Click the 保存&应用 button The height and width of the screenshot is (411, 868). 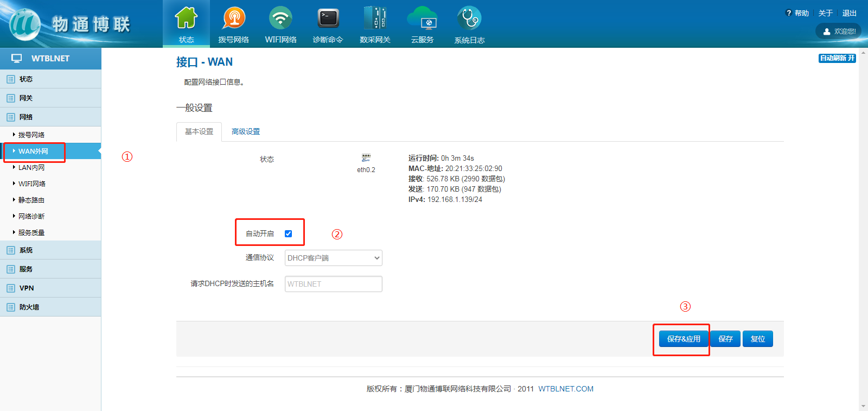click(684, 339)
